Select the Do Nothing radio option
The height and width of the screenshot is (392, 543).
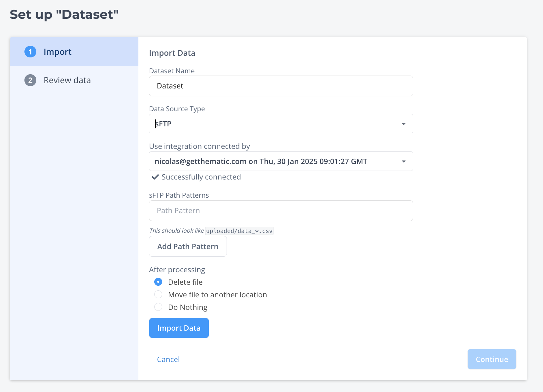(x=158, y=307)
